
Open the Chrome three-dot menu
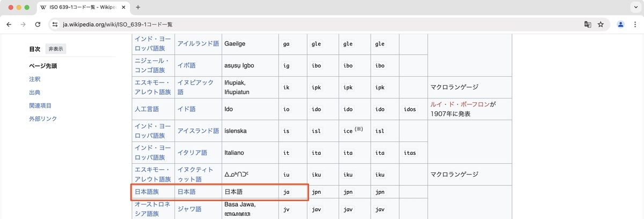click(635, 24)
